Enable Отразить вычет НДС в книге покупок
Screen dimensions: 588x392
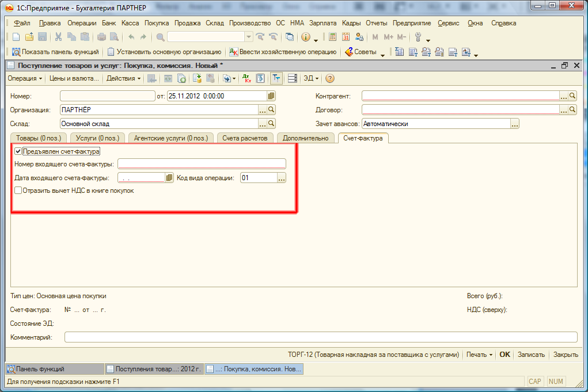click(x=18, y=191)
